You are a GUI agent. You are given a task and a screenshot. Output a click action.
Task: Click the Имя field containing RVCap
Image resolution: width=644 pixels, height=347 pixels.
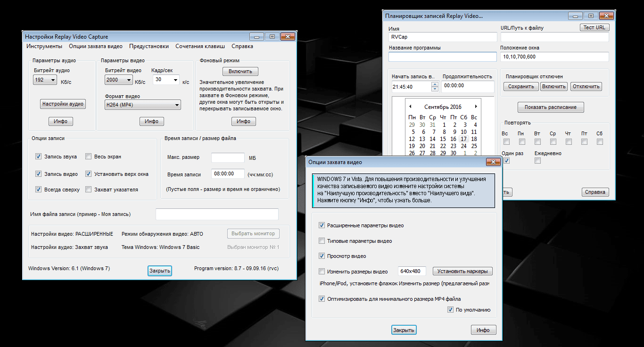[x=443, y=37]
